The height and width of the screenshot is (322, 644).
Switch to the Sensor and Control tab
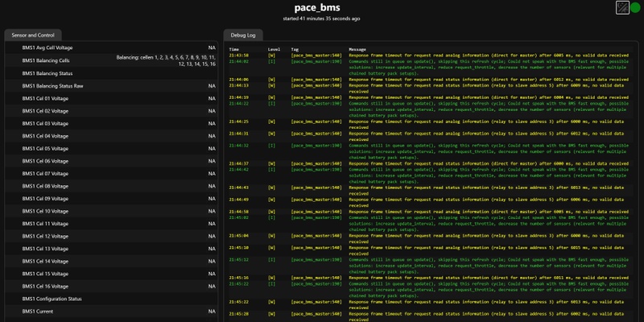pos(33,35)
